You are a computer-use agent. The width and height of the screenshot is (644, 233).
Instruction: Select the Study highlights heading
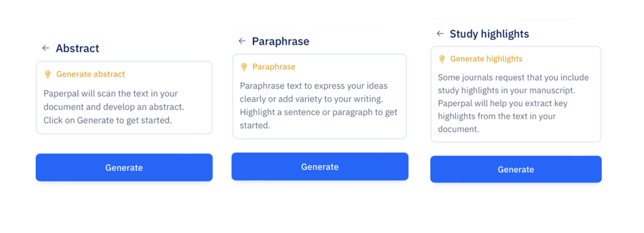coord(489,34)
